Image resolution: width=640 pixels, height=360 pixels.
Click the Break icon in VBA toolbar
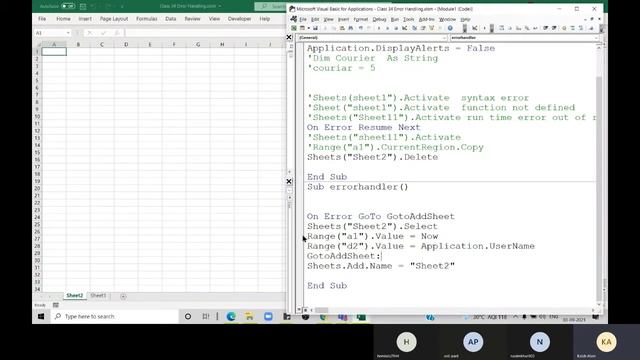point(387,28)
